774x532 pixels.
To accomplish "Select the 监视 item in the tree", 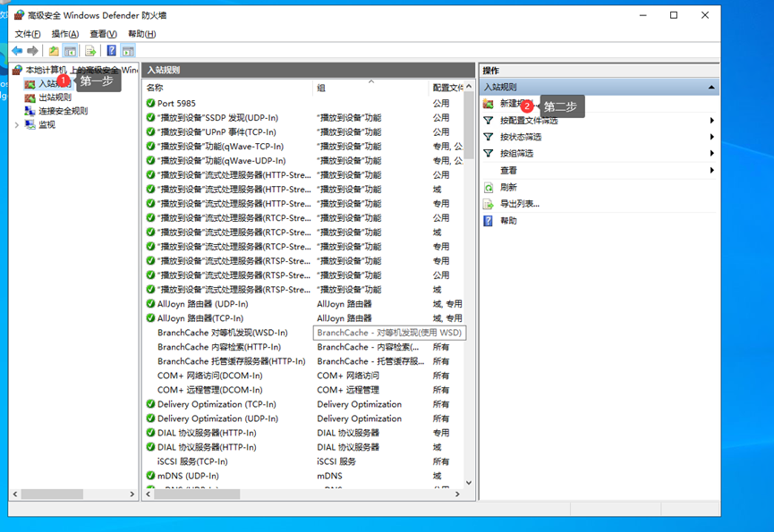I will pyautogui.click(x=47, y=125).
